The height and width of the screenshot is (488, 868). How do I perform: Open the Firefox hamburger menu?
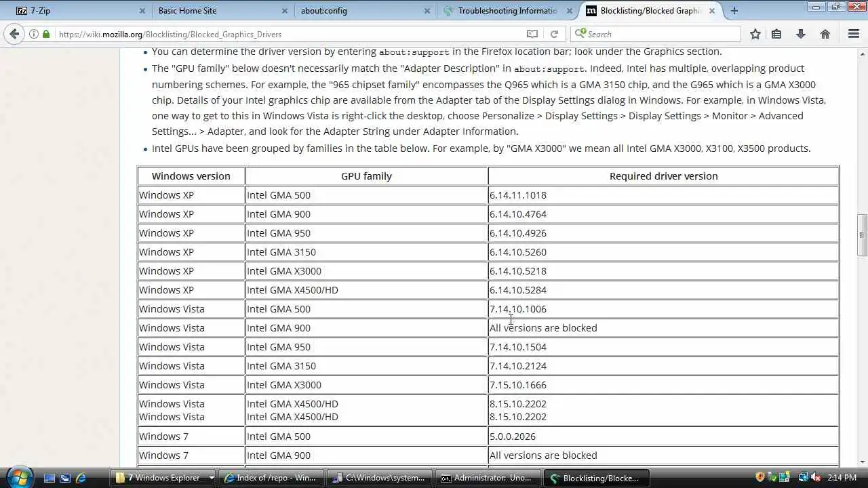pos(854,34)
